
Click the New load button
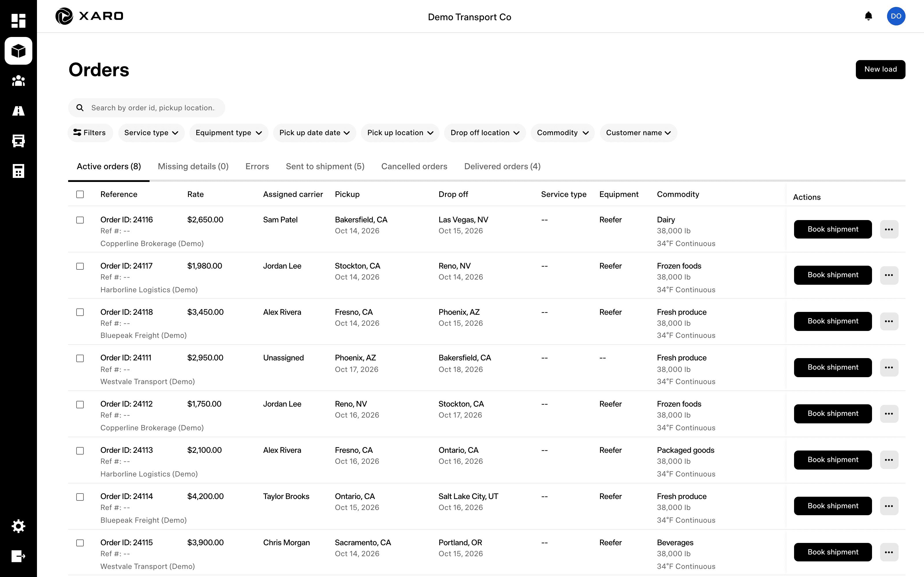[880, 69]
